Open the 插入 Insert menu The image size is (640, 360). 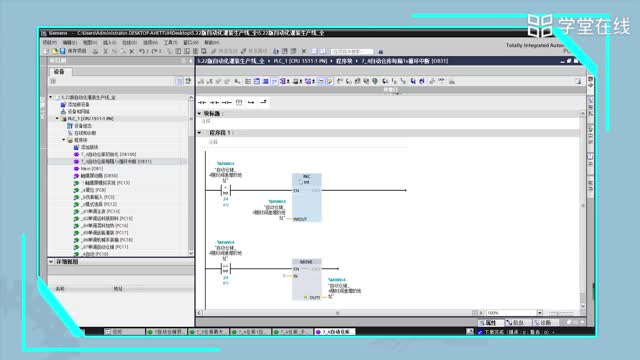pos(109,42)
